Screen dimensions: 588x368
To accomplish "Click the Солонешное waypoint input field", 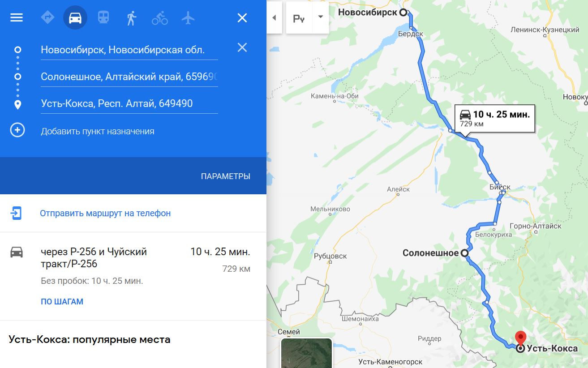I will coord(129,77).
